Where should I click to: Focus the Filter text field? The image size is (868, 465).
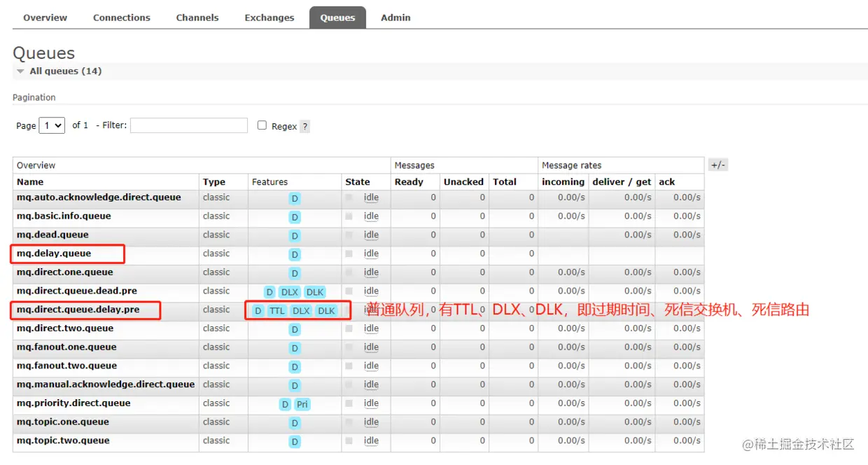(x=189, y=125)
